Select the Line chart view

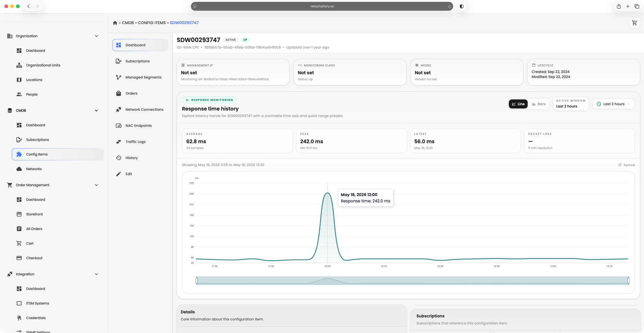(518, 104)
